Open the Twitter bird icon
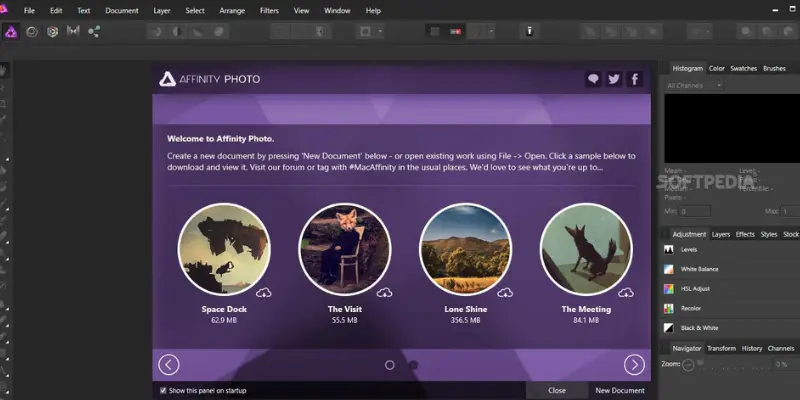The image size is (800, 400). 614,79
